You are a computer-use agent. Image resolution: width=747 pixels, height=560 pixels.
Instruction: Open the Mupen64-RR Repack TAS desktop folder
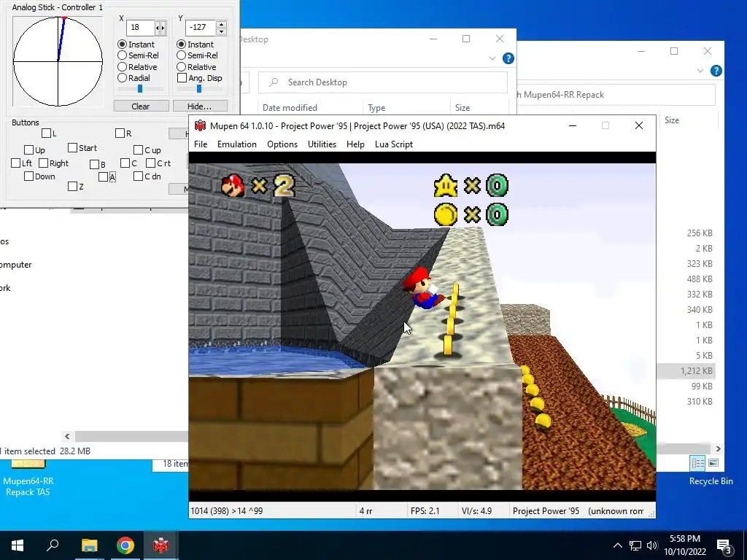28,478
